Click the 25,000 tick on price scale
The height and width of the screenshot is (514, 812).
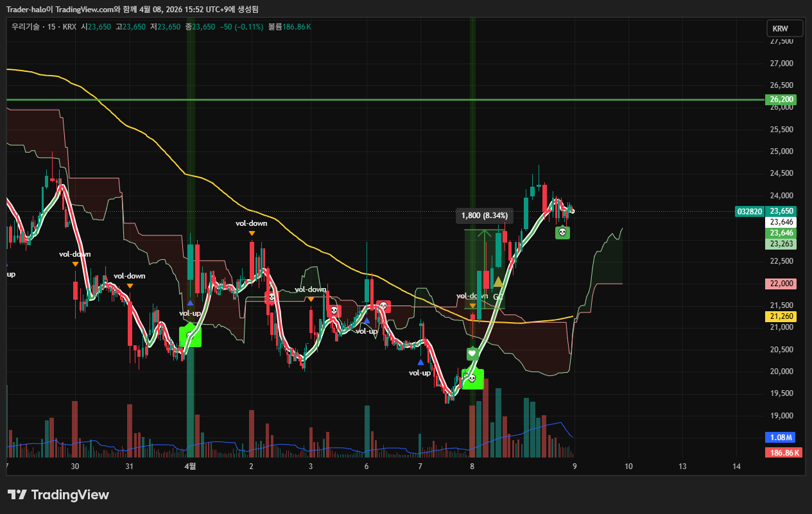tap(781, 151)
